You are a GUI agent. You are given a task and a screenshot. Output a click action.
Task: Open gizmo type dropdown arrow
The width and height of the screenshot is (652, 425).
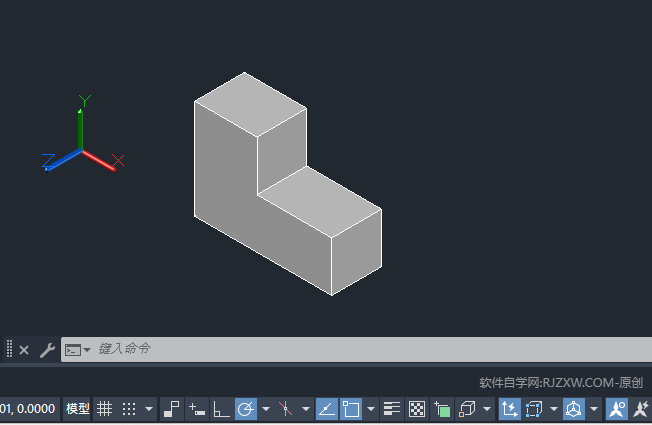click(594, 409)
